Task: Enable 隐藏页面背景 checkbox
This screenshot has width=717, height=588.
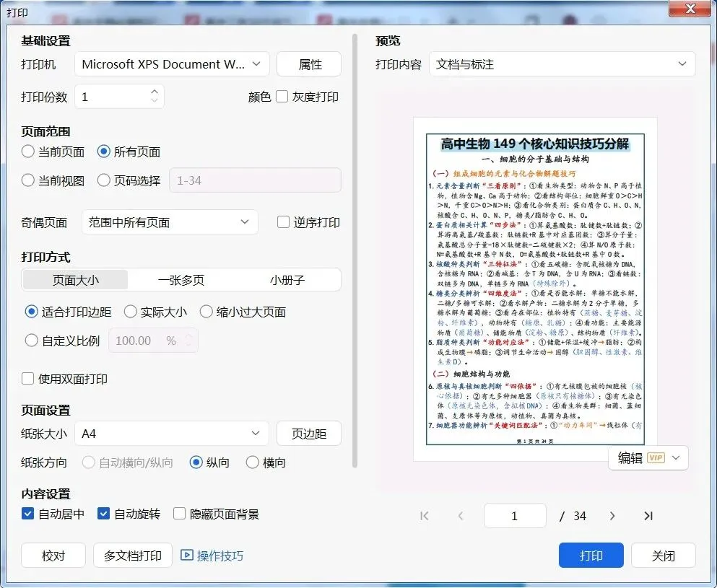Action: 179,514
